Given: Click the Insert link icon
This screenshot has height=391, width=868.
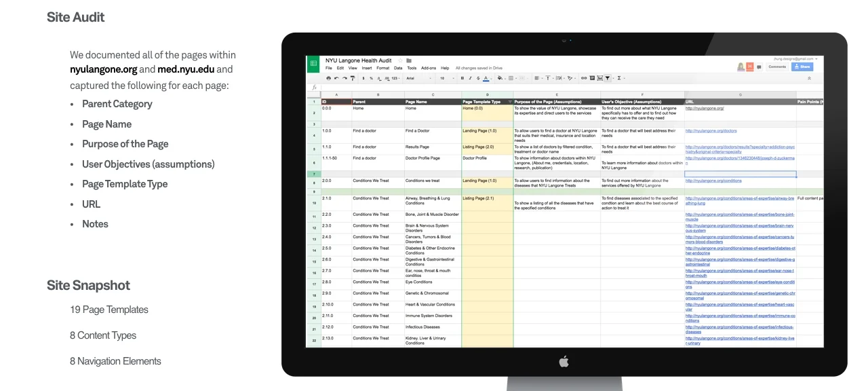Looking at the screenshot, I should point(584,78).
